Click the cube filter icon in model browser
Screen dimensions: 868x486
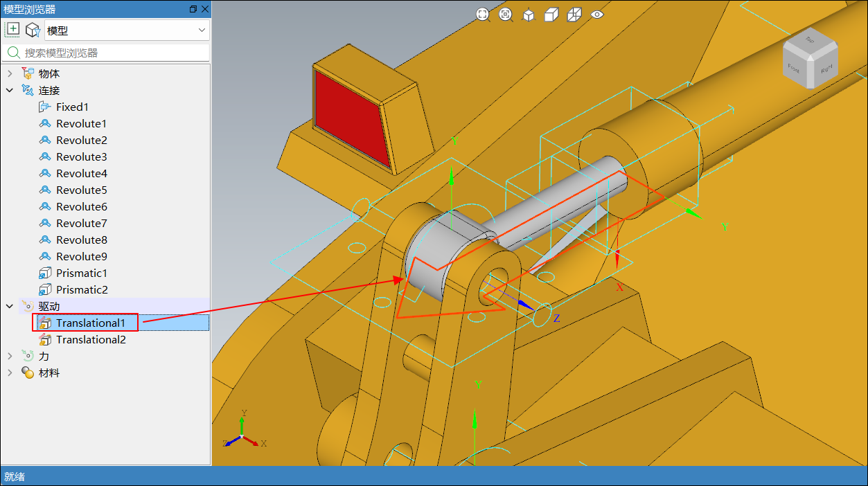point(32,30)
